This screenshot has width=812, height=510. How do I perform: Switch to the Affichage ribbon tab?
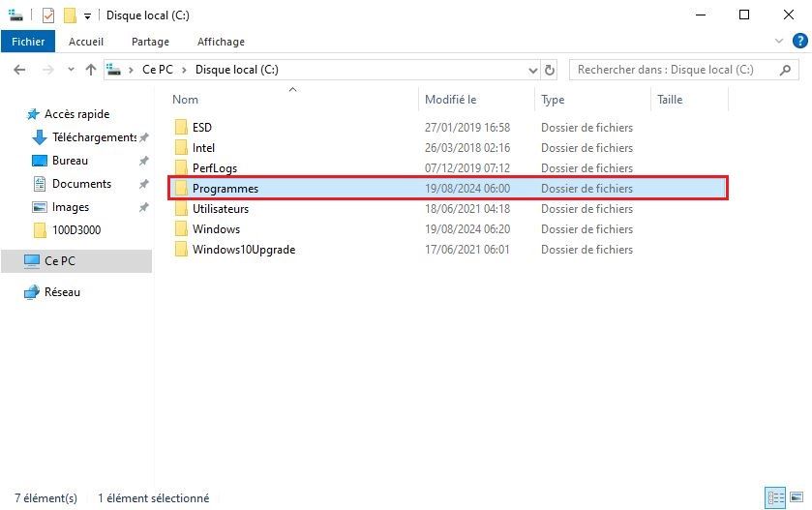[x=221, y=42]
